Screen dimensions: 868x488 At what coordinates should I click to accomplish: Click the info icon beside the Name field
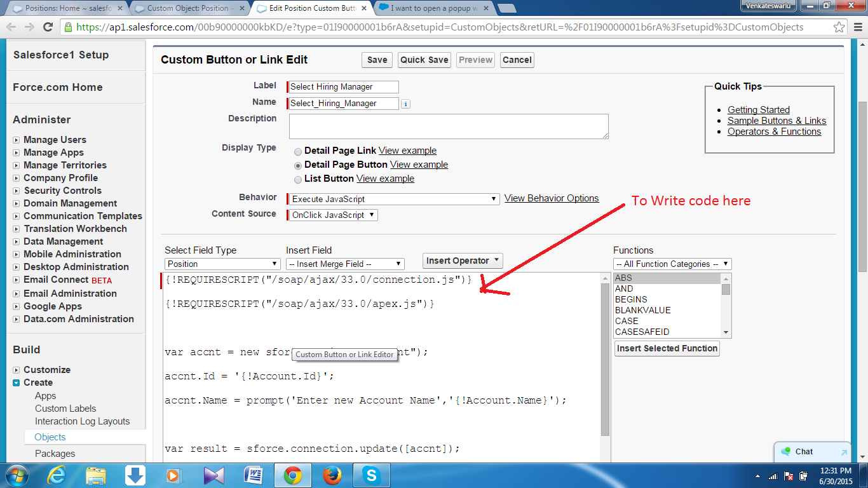(x=405, y=104)
